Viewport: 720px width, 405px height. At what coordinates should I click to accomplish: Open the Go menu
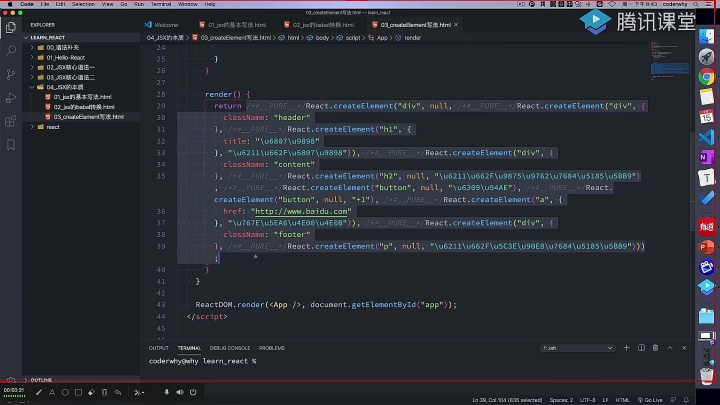pyautogui.click(x=124, y=4)
